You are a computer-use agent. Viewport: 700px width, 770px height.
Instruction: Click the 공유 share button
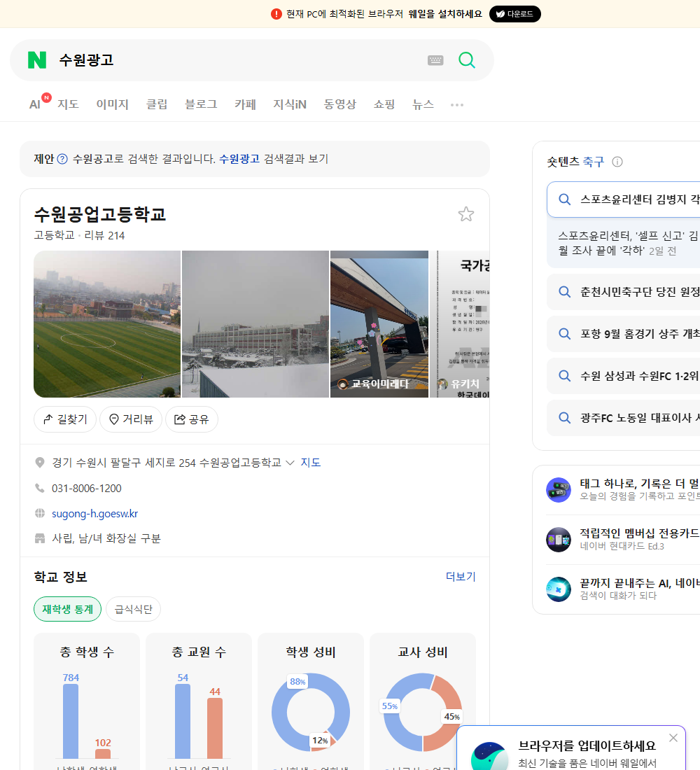click(x=192, y=419)
